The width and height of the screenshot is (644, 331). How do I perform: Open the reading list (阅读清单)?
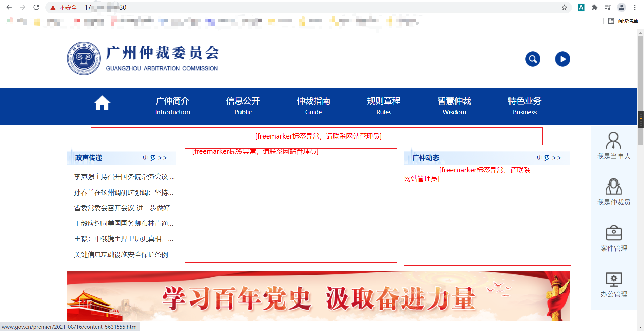pos(623,21)
